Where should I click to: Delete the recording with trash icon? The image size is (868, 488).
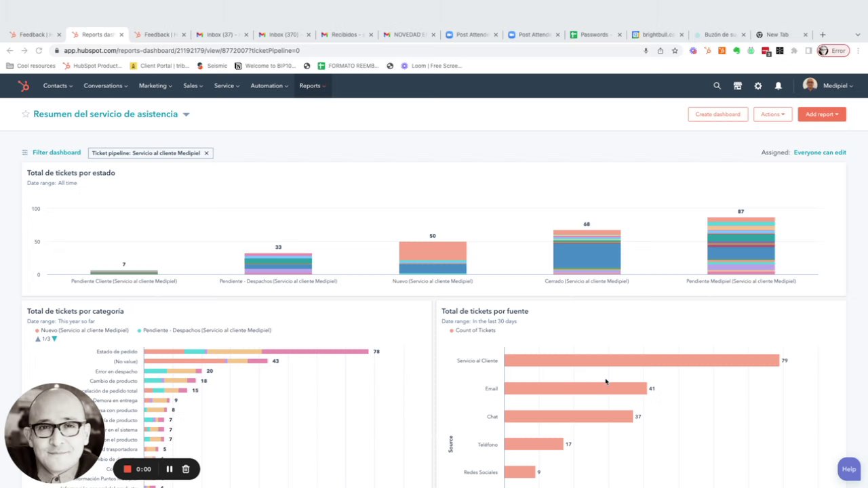pyautogui.click(x=186, y=469)
